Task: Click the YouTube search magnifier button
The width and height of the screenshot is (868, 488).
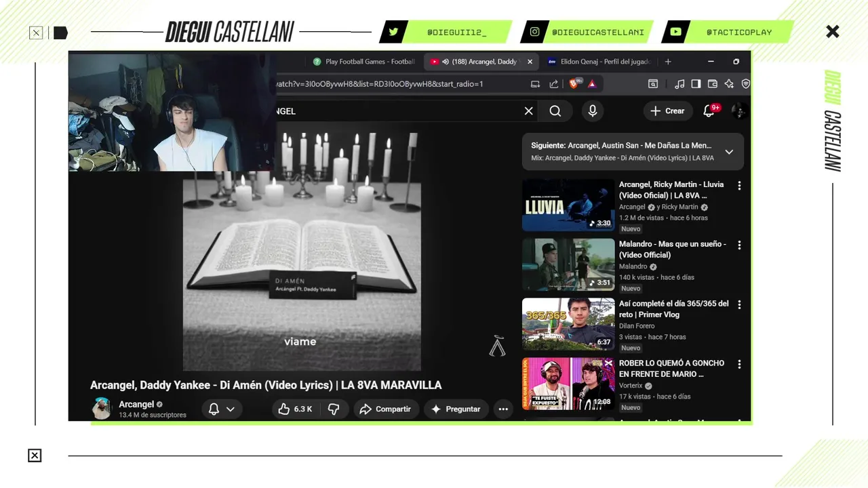Action: pyautogui.click(x=555, y=111)
